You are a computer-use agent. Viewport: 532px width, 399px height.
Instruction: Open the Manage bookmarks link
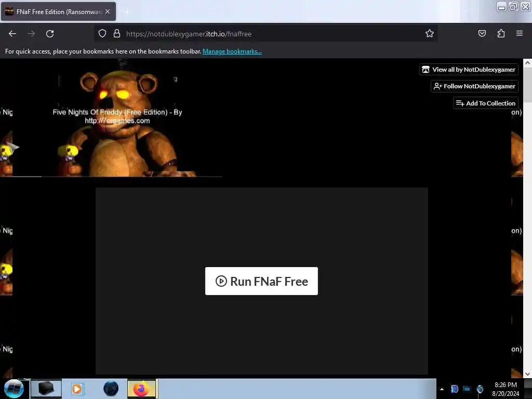click(232, 51)
